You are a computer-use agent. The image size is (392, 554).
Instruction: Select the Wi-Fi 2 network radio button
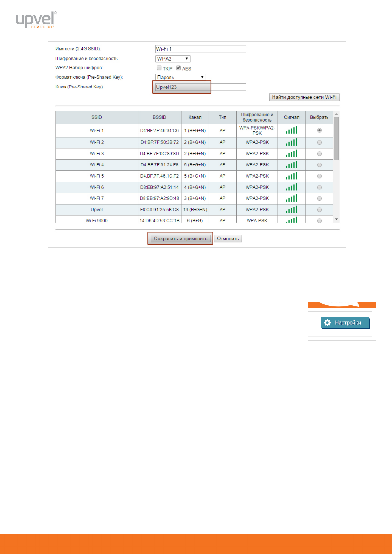319,142
